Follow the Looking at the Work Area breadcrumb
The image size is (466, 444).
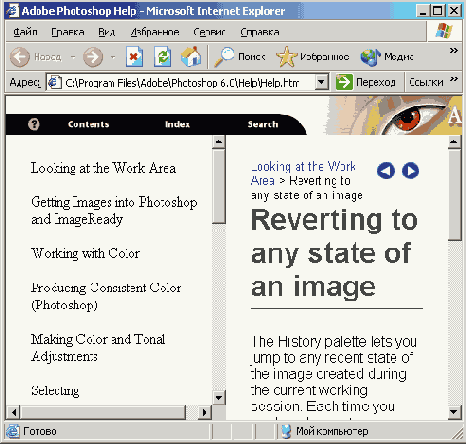pyautogui.click(x=303, y=173)
